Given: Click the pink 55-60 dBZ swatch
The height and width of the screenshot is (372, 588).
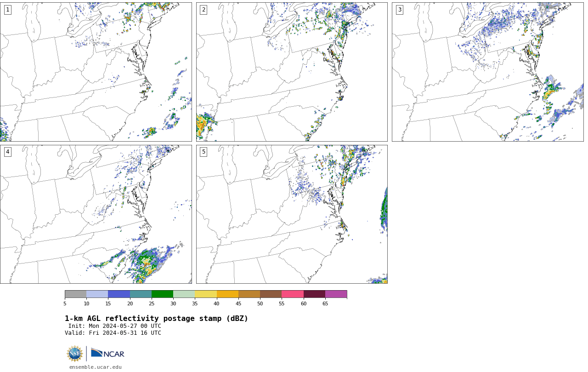Looking at the screenshot, I should coord(293,294).
